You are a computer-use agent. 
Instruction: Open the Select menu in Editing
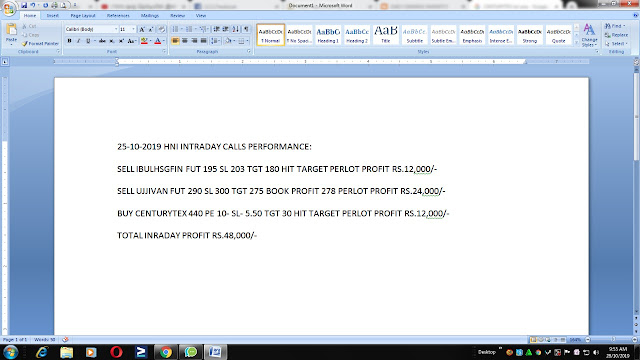(x=616, y=43)
